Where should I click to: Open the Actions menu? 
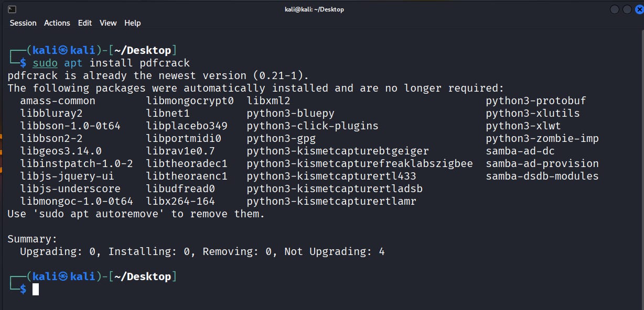[57, 23]
